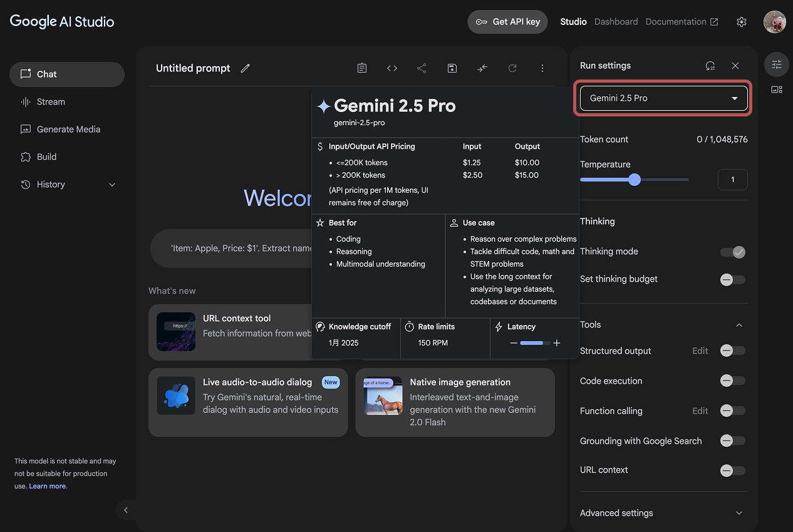Image resolution: width=793 pixels, height=532 pixels.
Task: Click the Token count value 0 / 1,048,576
Action: point(722,140)
